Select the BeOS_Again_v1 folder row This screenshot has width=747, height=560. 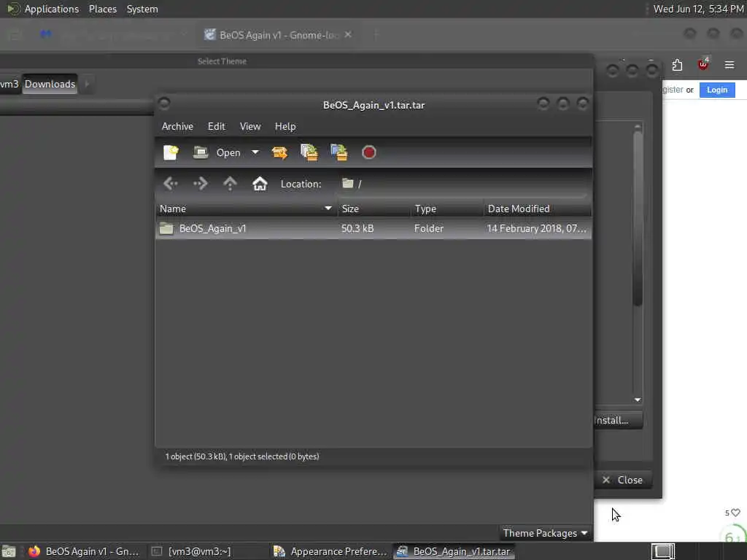click(373, 228)
